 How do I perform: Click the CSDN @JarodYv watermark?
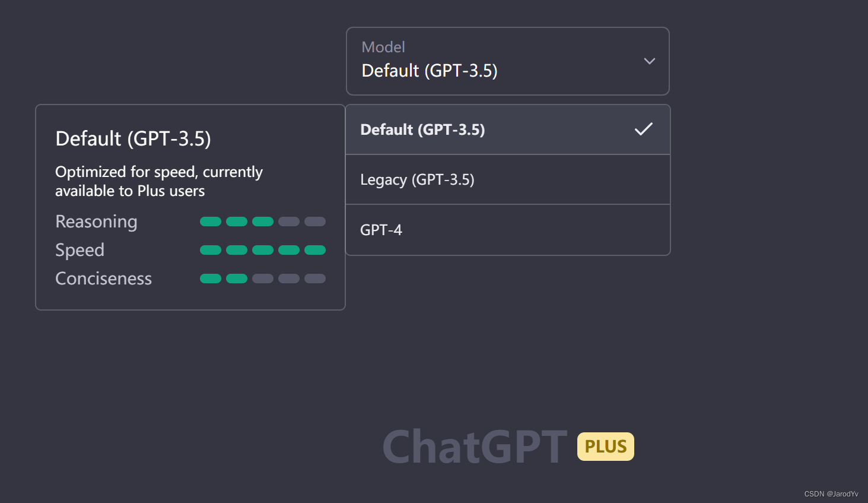pos(831,493)
